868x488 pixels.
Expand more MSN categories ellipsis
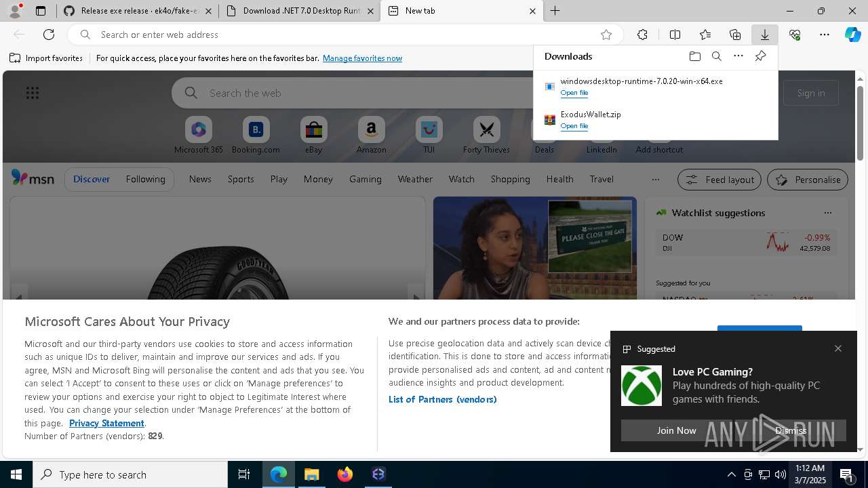655,179
